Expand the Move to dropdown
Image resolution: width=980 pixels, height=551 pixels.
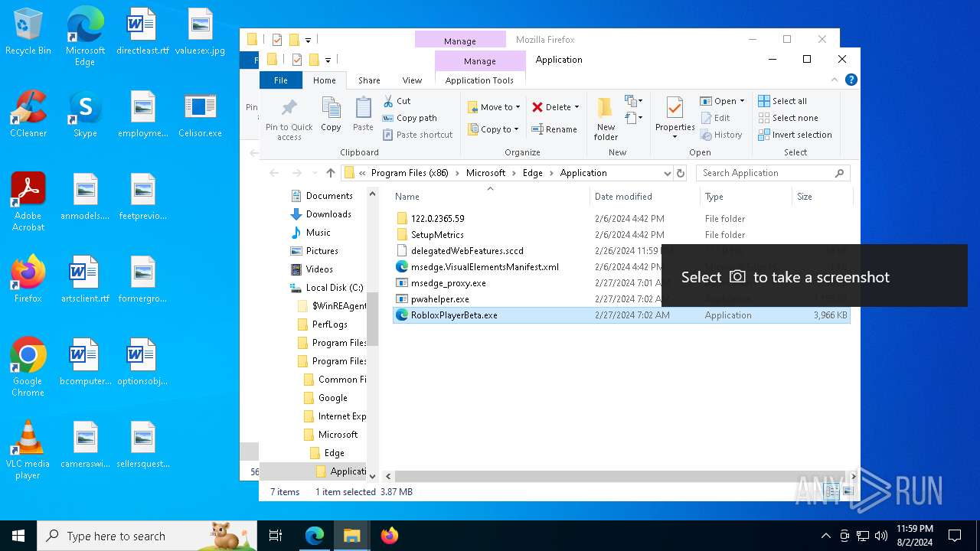518,107
